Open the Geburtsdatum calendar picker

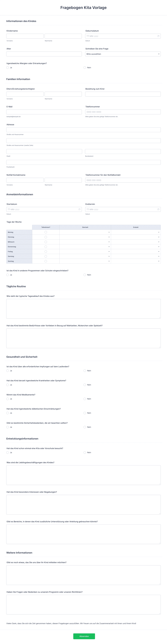159,36
